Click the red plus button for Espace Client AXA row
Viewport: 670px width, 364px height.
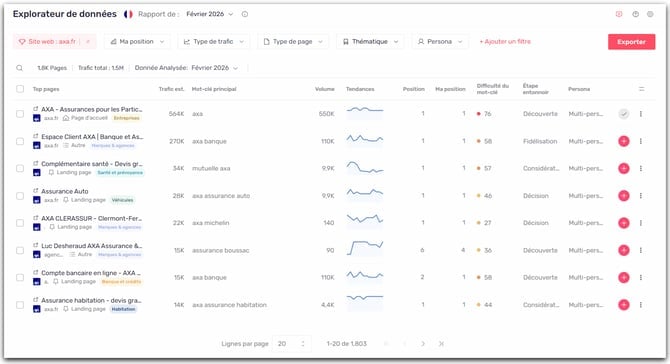pos(624,141)
